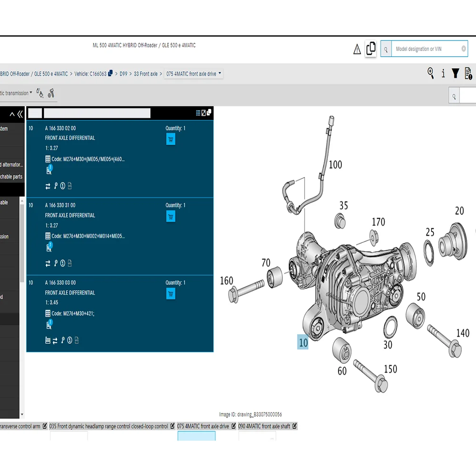Select 'chable parts' sidebar item
This screenshot has height=476, width=476.
point(11,177)
